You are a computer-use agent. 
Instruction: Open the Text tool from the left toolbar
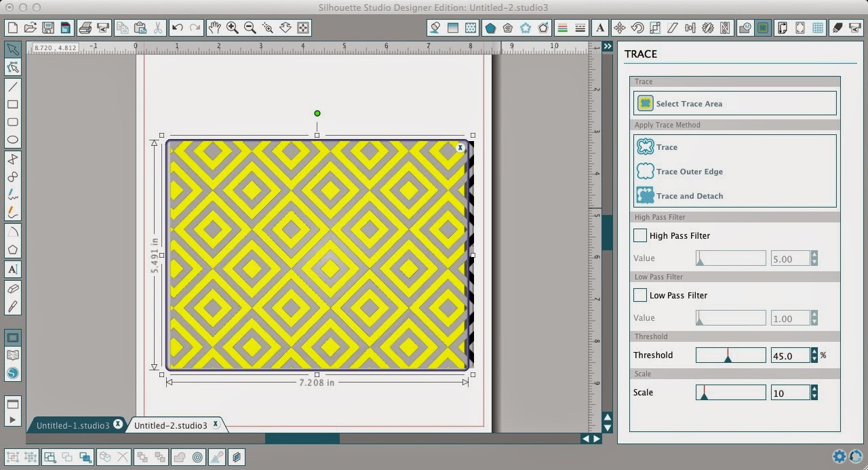(12, 269)
